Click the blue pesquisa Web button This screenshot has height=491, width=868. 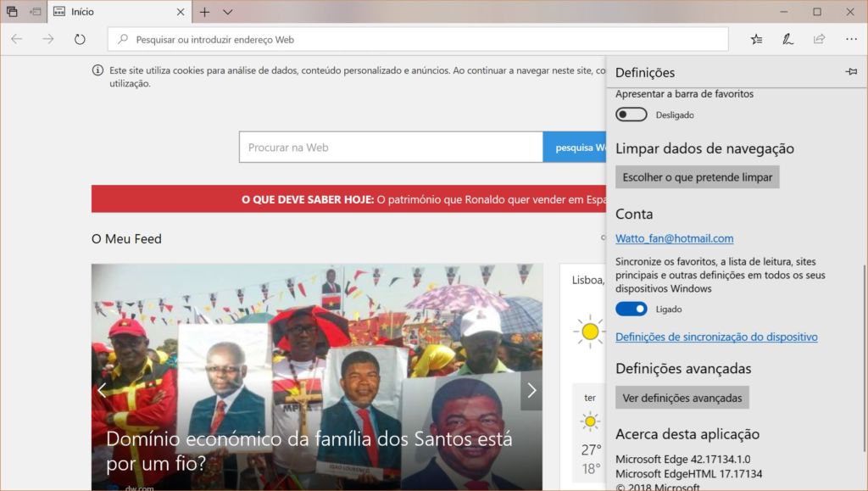click(575, 148)
